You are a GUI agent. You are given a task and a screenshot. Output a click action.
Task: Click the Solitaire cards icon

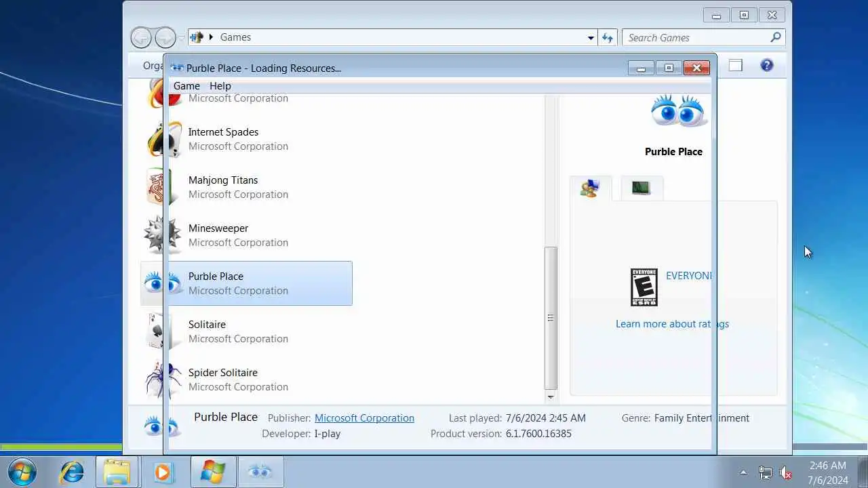163,331
